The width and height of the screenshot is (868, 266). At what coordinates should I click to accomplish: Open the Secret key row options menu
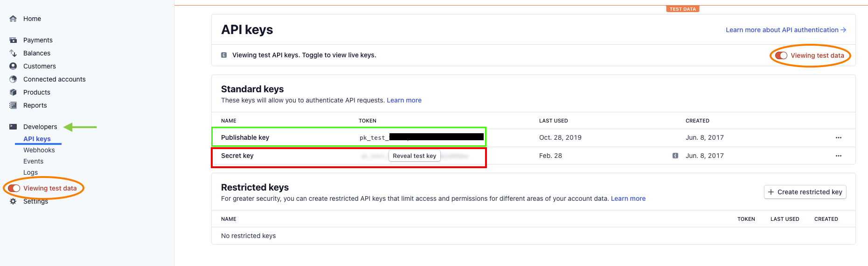(x=839, y=156)
